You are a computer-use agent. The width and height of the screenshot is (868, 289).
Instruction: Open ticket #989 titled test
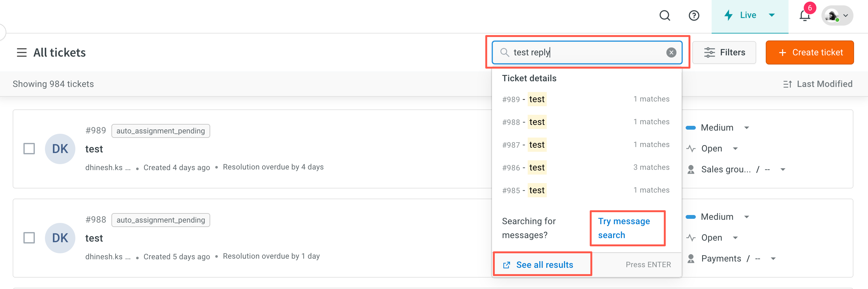pyautogui.click(x=94, y=149)
